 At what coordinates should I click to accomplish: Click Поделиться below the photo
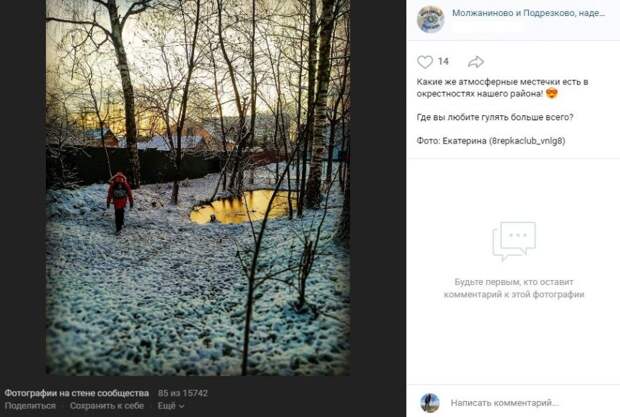tap(30, 406)
